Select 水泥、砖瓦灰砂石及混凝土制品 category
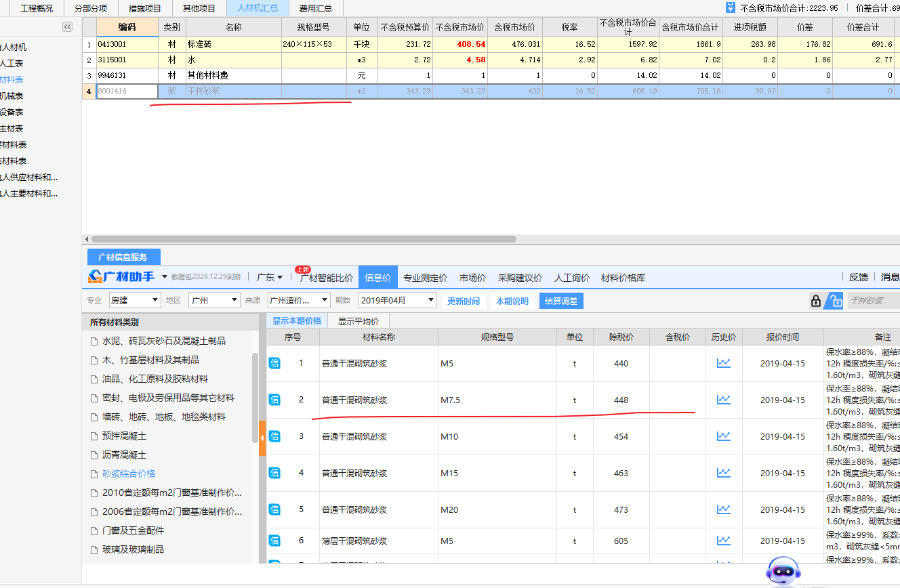The width and height of the screenshot is (900, 588). tap(164, 341)
